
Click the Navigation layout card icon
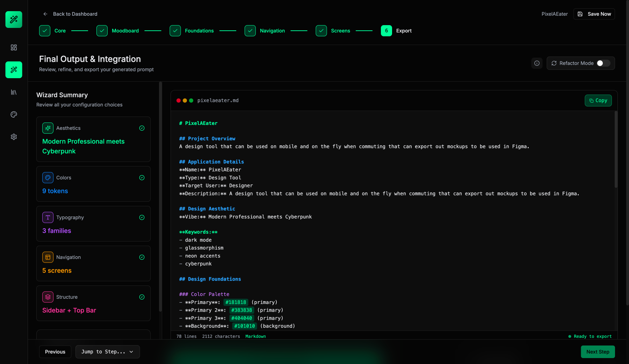point(48,257)
